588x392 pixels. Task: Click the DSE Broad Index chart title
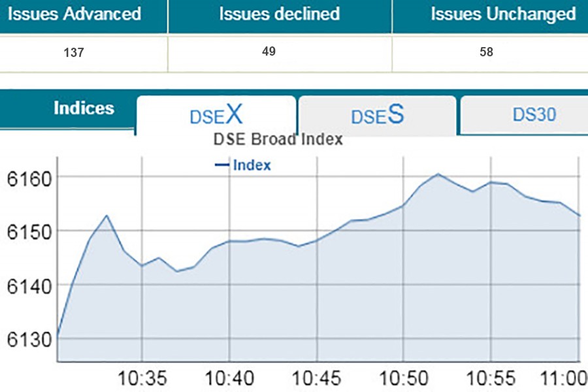[x=278, y=139]
